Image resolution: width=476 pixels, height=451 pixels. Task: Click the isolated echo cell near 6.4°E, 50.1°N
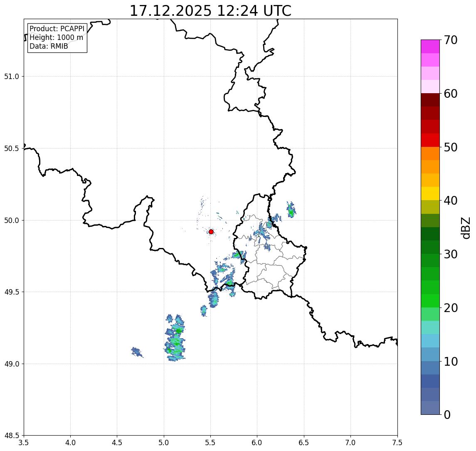point(291,209)
